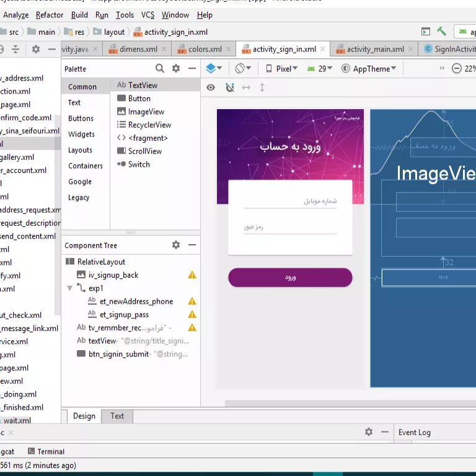Collapse the exp1 tree node
The width and height of the screenshot is (476, 476).
(x=70, y=288)
